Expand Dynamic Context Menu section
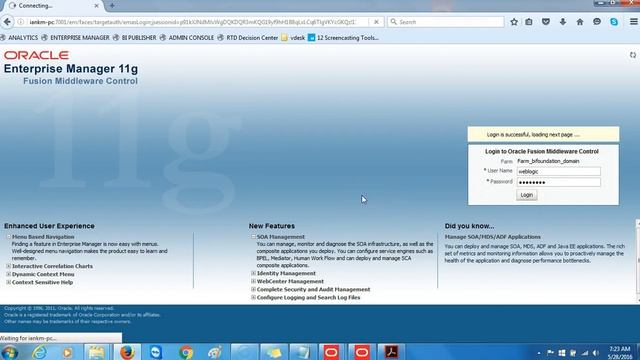Viewport: 640px width, 360px height. [x=8, y=274]
